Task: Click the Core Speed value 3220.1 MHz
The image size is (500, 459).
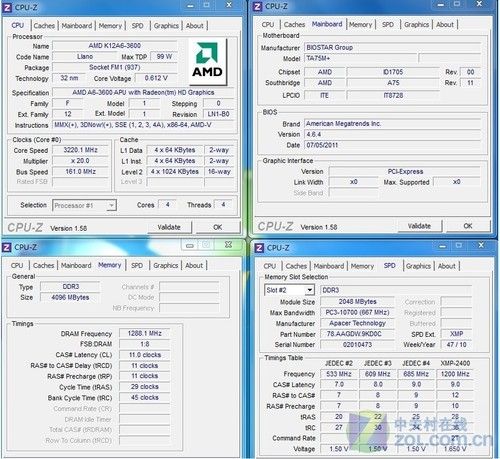Action: pyautogui.click(x=80, y=150)
